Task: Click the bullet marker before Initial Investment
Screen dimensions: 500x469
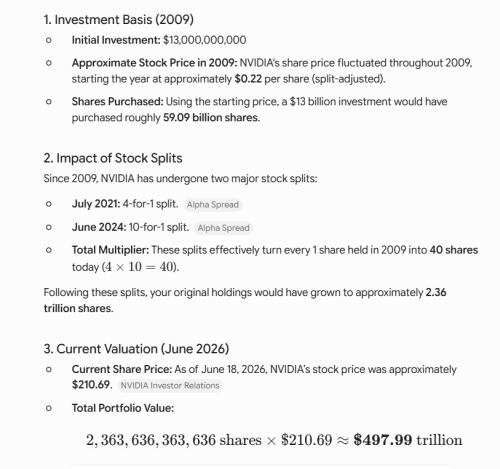Action: point(49,40)
